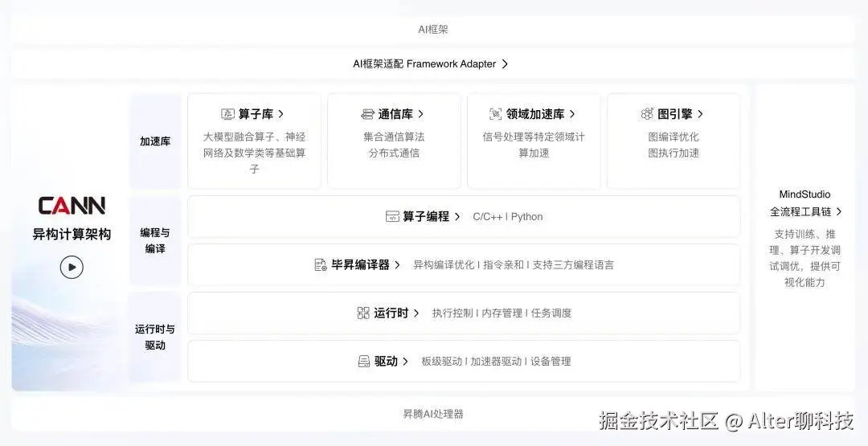Click the text 大模型融合算子、神经网络及数学类等基础算子

click(x=254, y=153)
